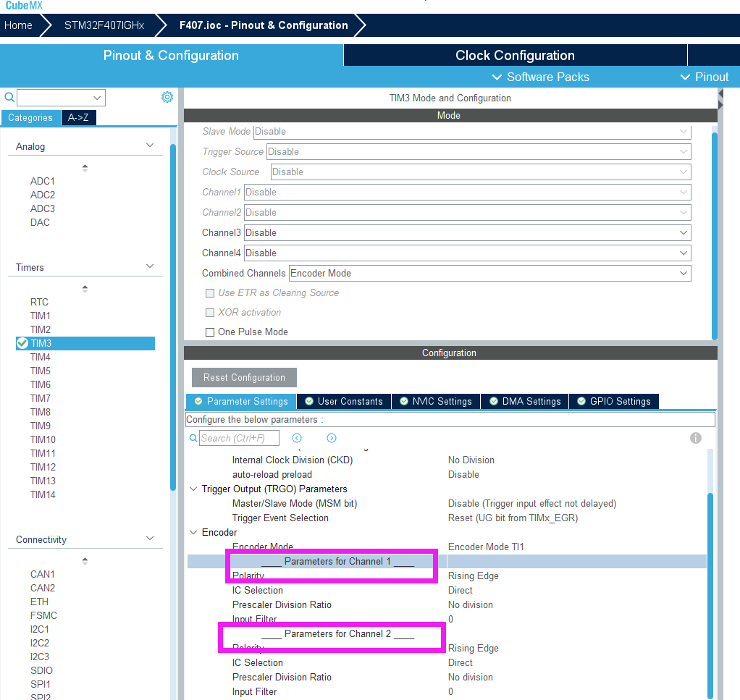Open the Pinout menu

705,77
